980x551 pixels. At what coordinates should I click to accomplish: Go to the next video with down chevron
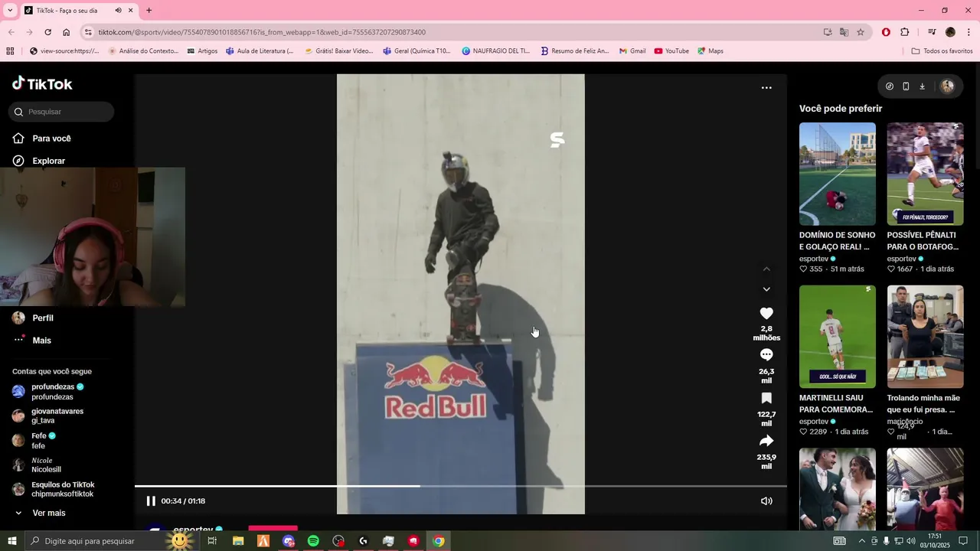pyautogui.click(x=766, y=289)
